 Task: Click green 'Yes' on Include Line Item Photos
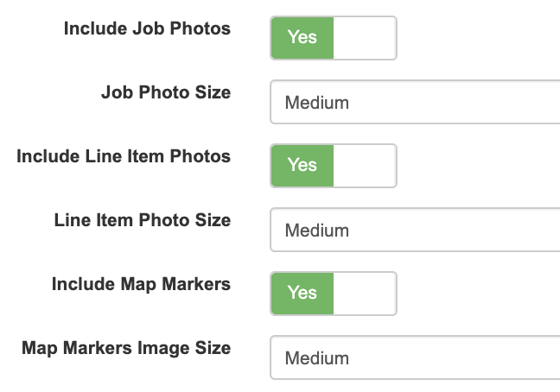pos(302,166)
